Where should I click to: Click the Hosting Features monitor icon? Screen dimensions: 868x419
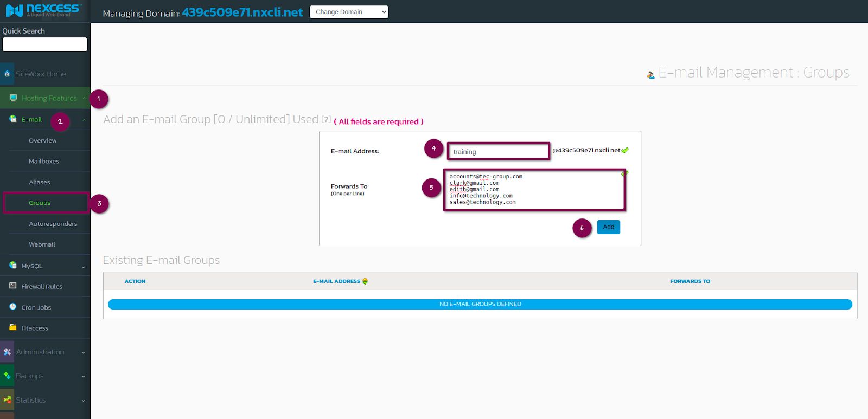coord(13,98)
